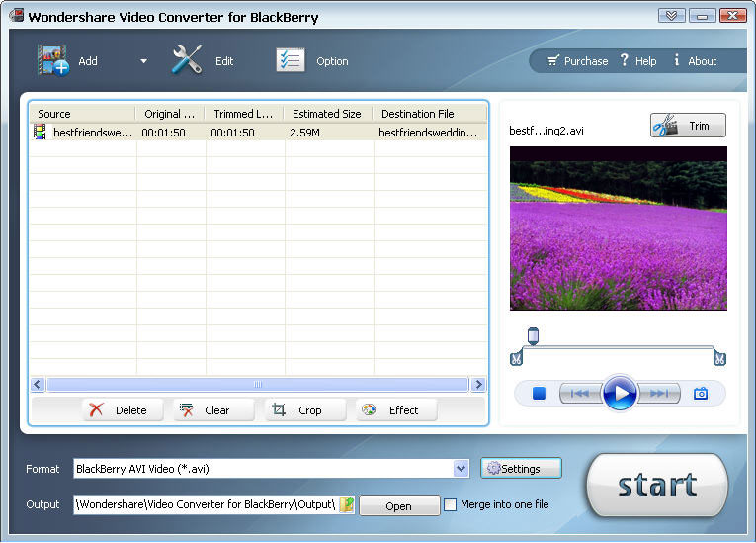This screenshot has height=543, width=756.
Task: Click the list's left scroll arrow
Action: click(x=38, y=384)
